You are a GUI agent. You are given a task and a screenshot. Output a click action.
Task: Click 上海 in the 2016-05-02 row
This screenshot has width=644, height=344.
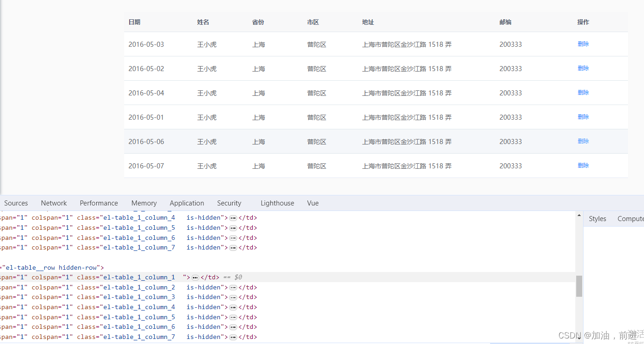click(x=259, y=69)
